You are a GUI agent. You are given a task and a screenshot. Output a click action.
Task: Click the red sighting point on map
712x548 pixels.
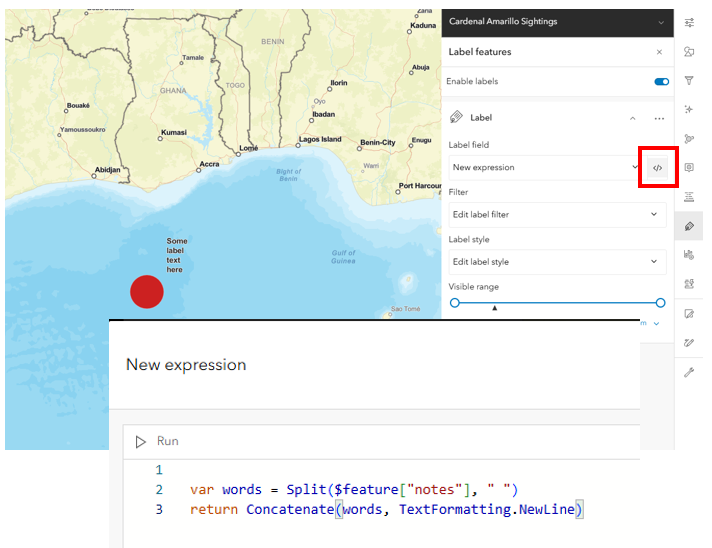[x=147, y=292]
